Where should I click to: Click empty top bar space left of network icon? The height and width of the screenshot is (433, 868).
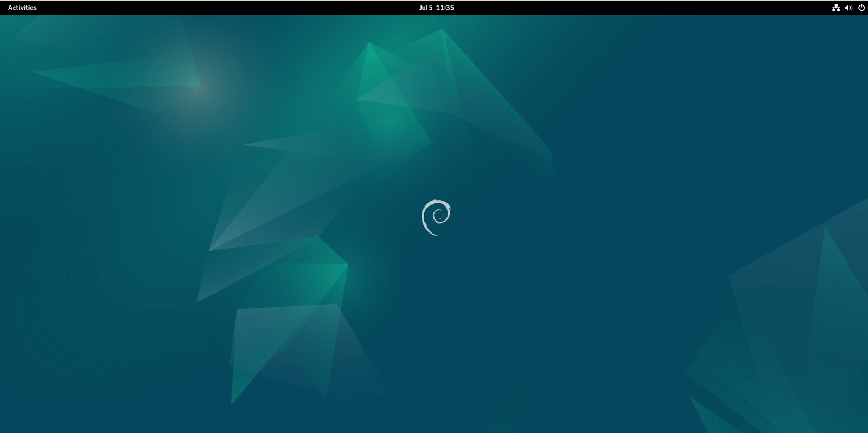tap(705, 8)
